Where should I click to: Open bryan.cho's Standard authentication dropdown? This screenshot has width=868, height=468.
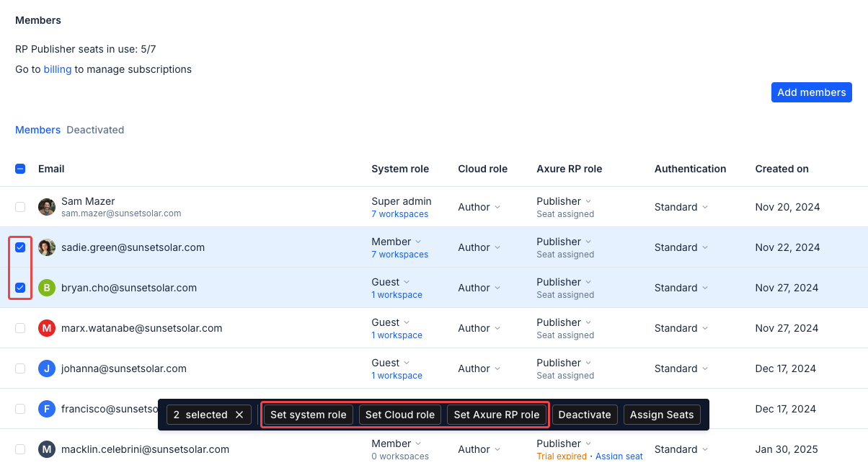pyautogui.click(x=681, y=288)
